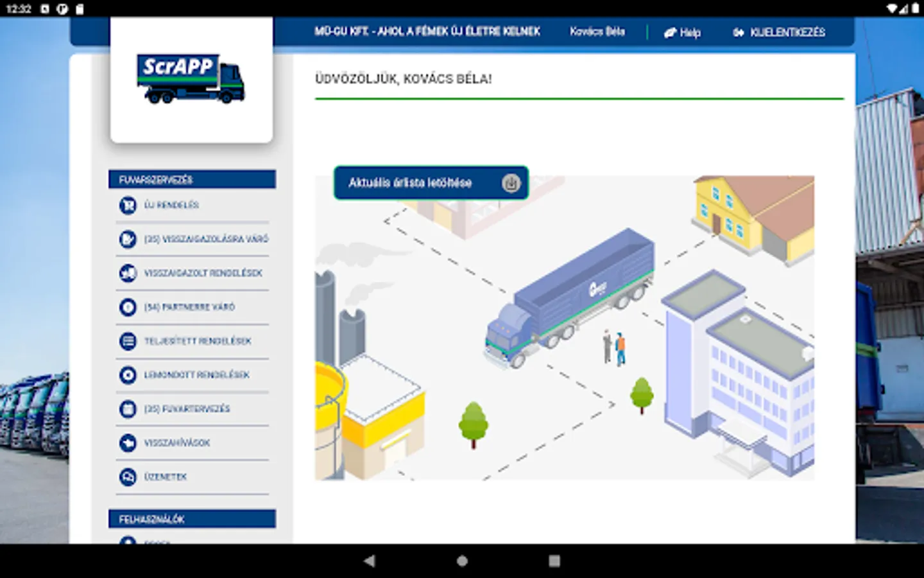This screenshot has height=578, width=924.
Task: Click Kijelentkezés to log out
Action: [x=779, y=32]
